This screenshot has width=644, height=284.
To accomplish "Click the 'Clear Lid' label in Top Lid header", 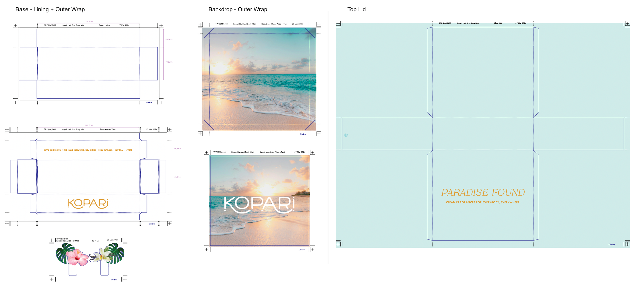I will coord(498,23).
